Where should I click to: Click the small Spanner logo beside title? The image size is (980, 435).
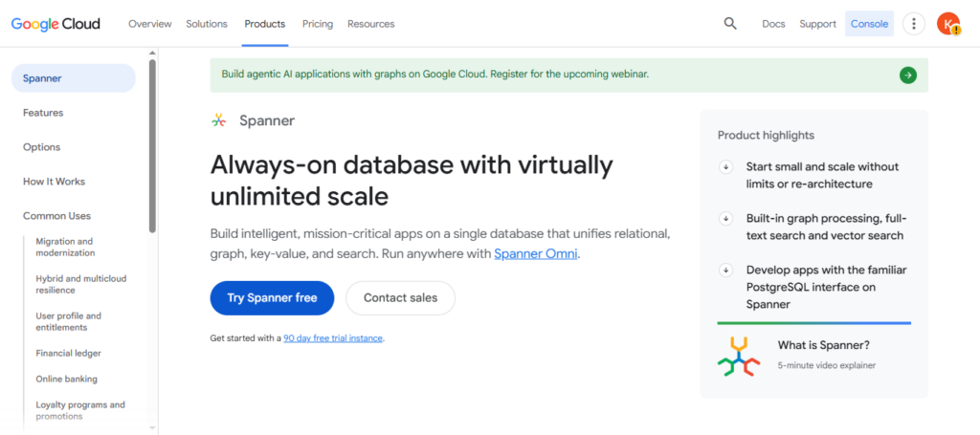[218, 120]
